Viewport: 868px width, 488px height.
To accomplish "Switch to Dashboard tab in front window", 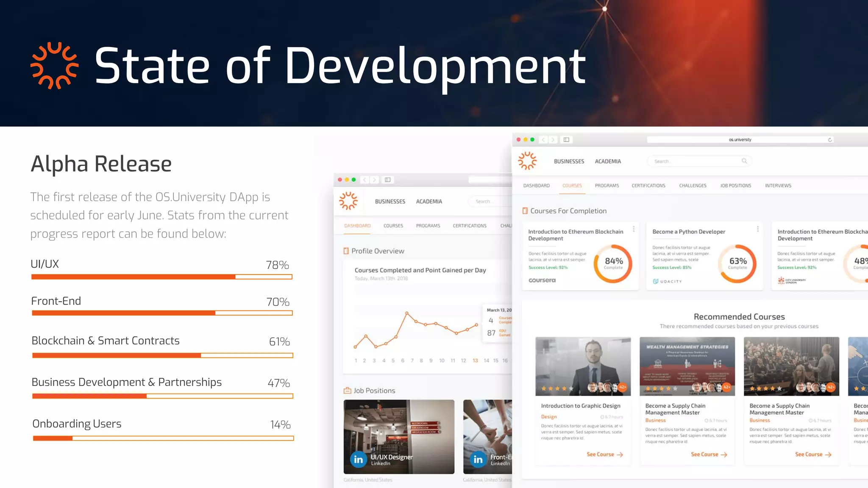I will [536, 186].
